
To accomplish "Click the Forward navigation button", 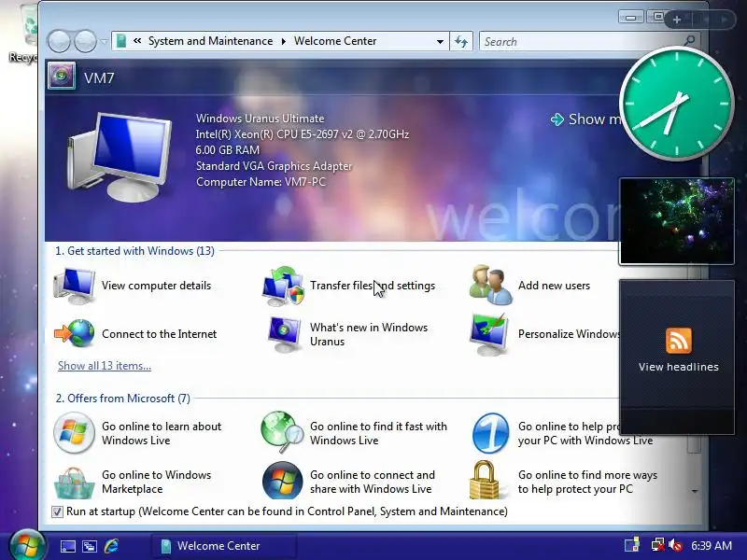I will click(86, 41).
